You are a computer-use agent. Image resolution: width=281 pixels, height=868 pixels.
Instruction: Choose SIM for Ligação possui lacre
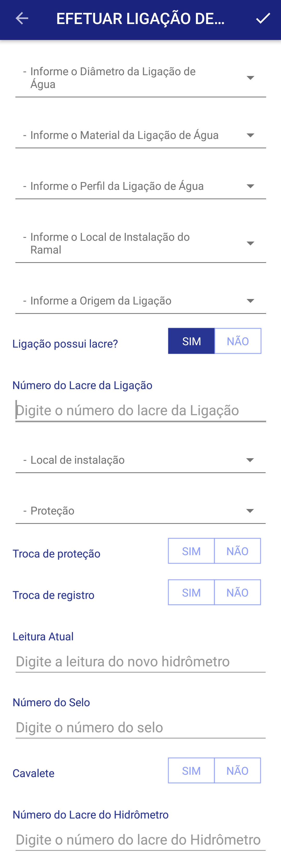point(191,341)
